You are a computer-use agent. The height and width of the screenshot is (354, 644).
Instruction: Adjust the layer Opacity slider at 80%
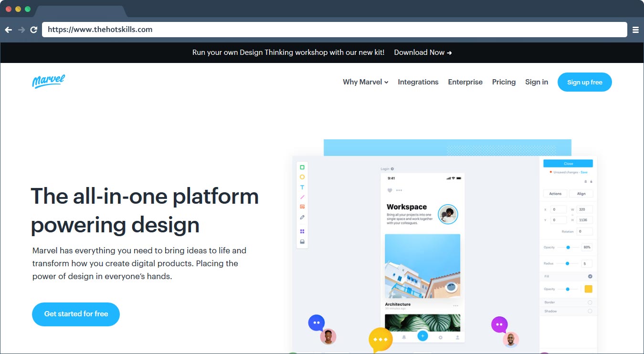(568, 247)
